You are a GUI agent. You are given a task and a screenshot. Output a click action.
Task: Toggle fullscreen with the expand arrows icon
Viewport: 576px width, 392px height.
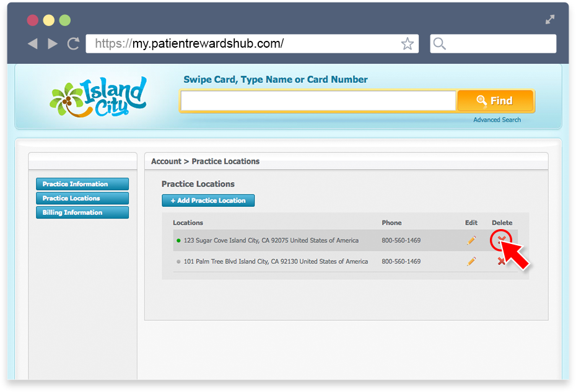(550, 19)
